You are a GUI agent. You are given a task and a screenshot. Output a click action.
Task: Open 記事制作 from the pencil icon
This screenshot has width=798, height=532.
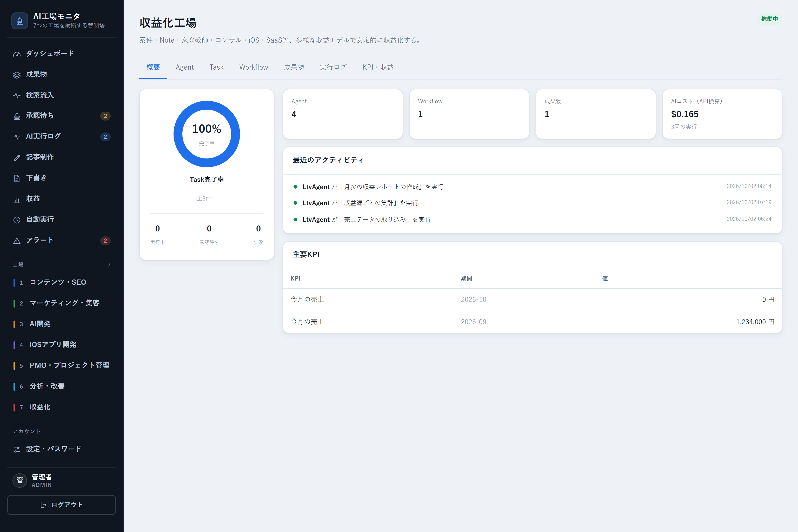(17, 158)
